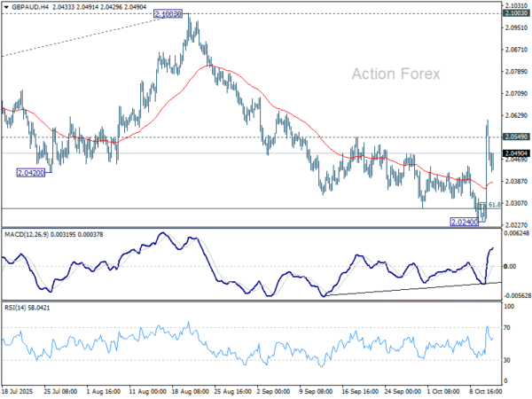Viewport: 532px width, 399px height.
Task: Click the FE 61.8 Fibonacci level label
Action: (x=490, y=205)
